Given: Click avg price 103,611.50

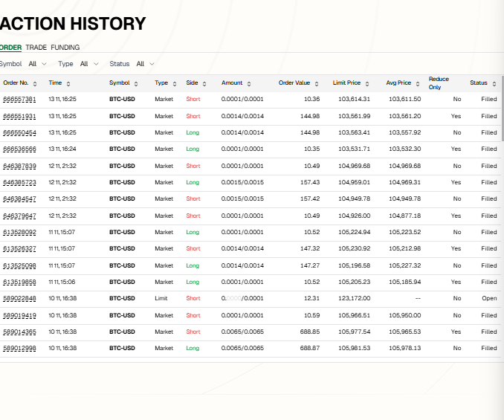Looking at the screenshot, I should click(x=405, y=100).
